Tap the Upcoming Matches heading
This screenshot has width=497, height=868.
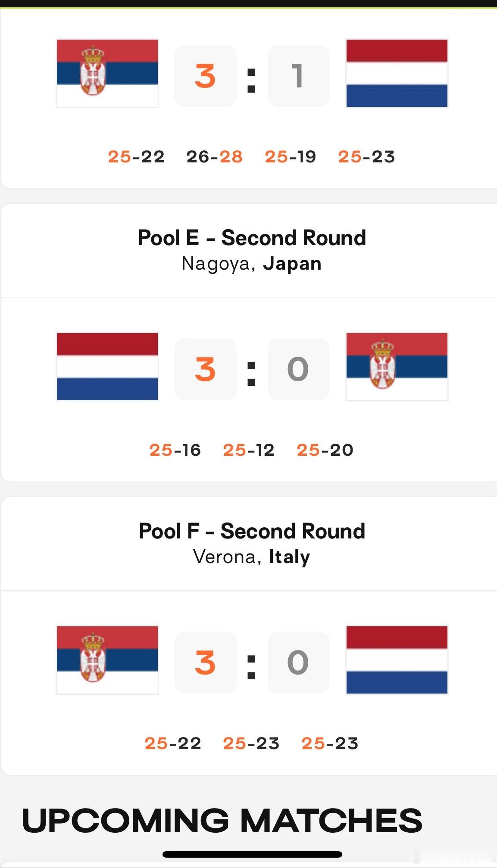[222, 821]
